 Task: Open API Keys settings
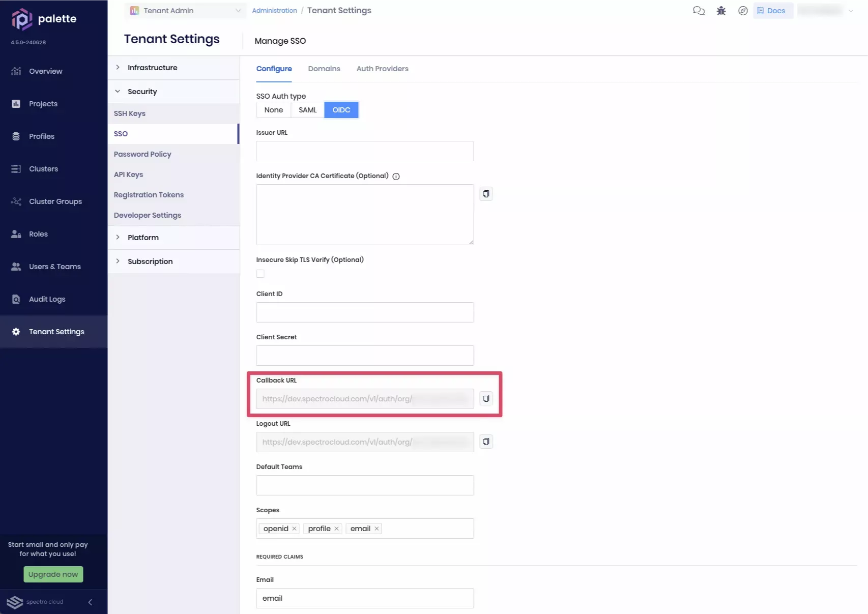tap(174, 174)
